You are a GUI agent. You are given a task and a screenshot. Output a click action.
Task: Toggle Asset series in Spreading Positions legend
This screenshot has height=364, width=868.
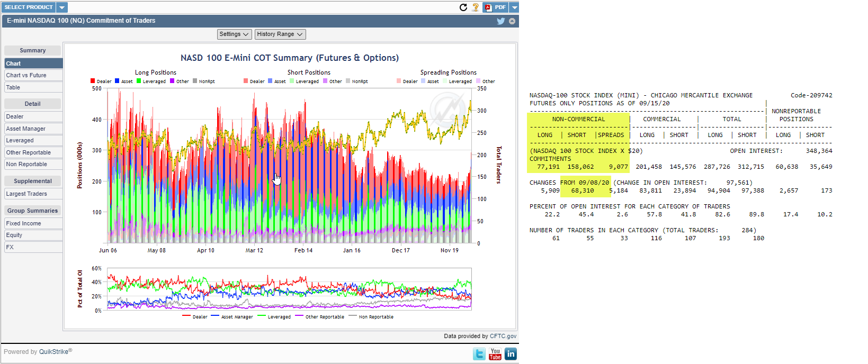coord(430,81)
